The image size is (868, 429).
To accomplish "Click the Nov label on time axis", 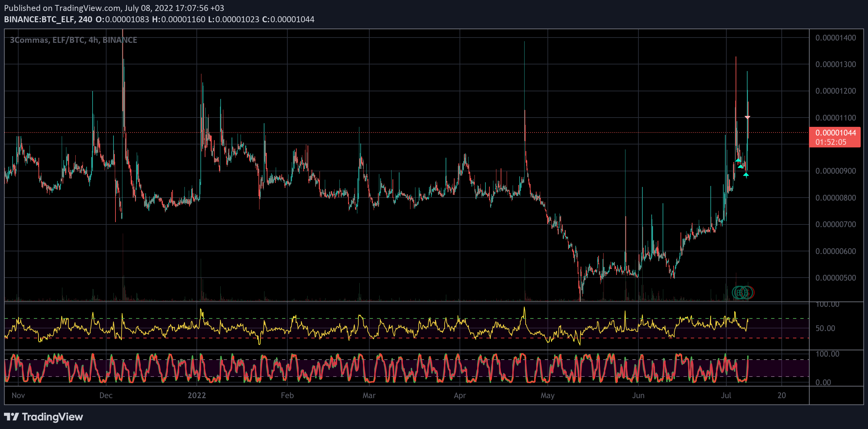I will click(x=18, y=395).
